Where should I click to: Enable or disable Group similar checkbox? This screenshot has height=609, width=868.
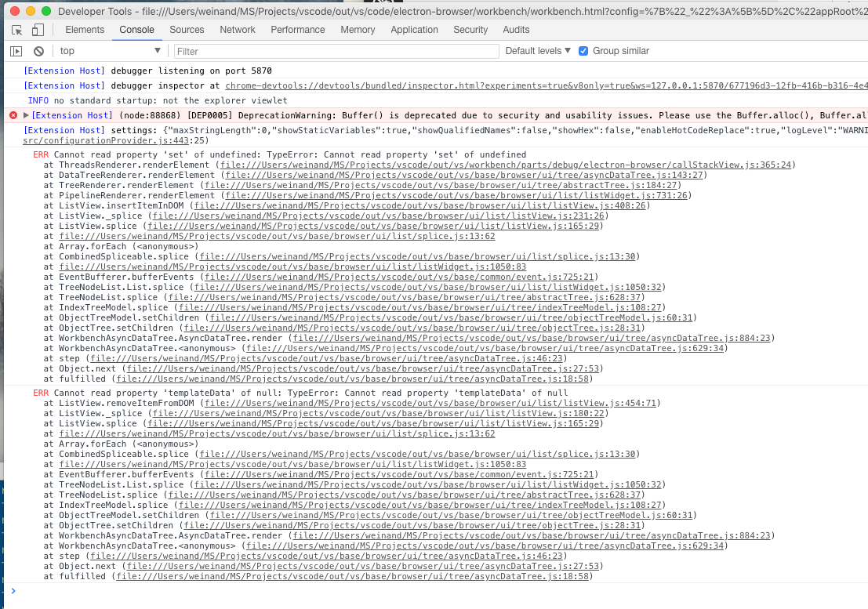[x=583, y=51]
